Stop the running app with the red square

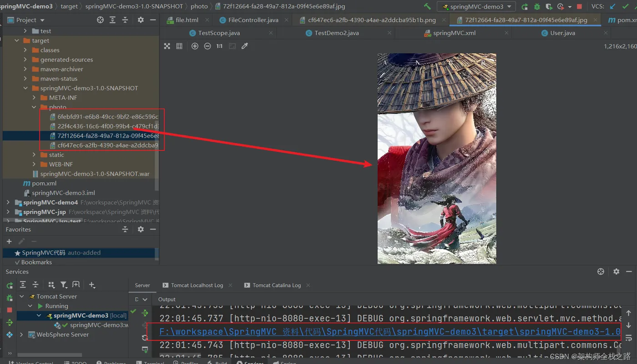pos(579,6)
